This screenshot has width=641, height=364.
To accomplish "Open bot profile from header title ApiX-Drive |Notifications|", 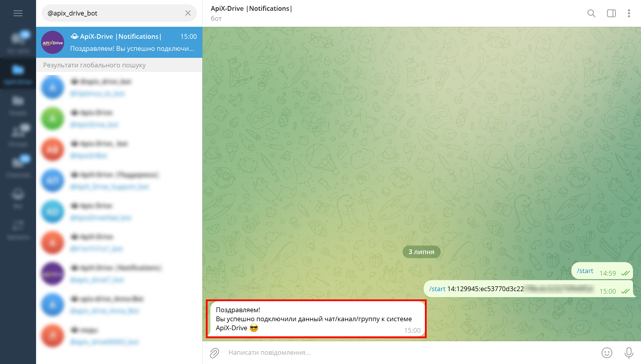I will point(251,9).
